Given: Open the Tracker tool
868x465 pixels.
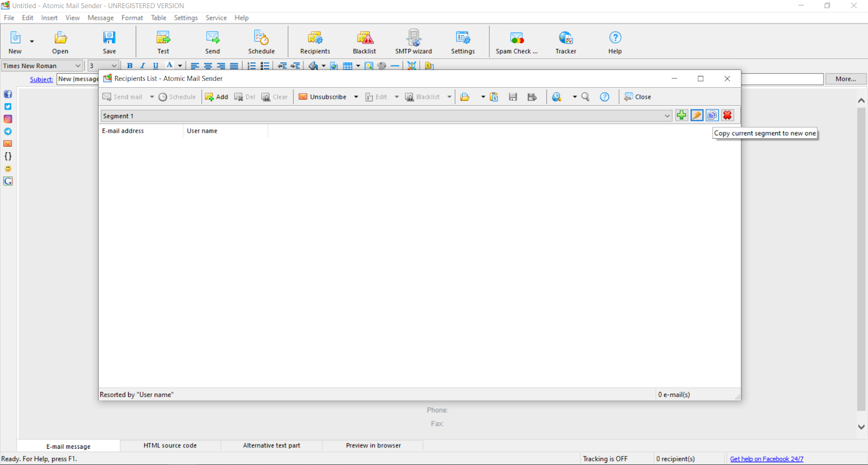Looking at the screenshot, I should click(566, 42).
